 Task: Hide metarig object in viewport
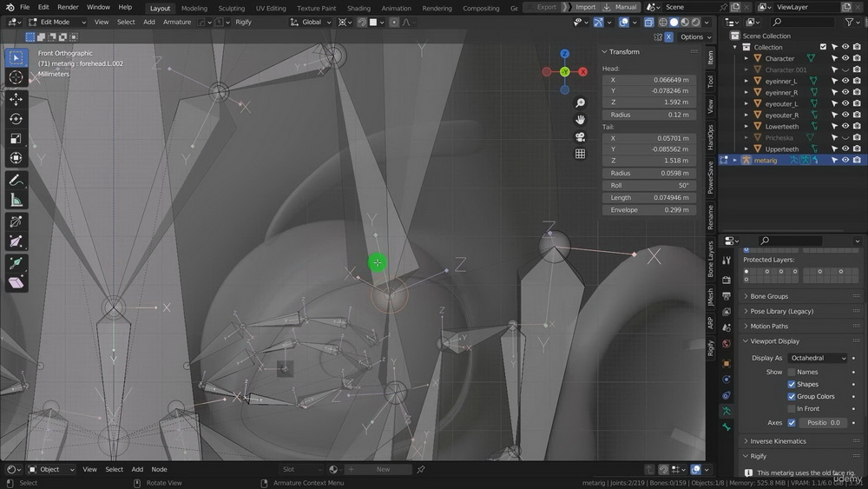(845, 160)
